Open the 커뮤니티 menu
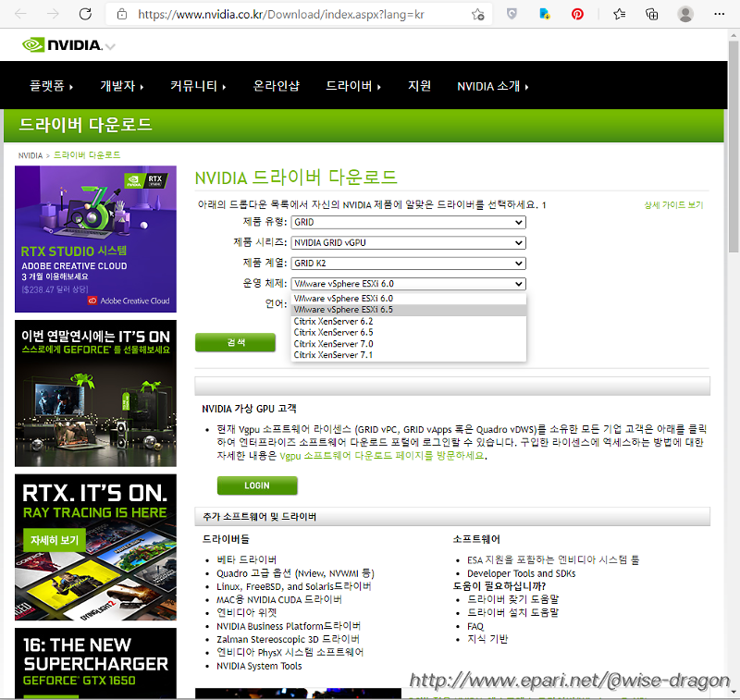 click(198, 86)
